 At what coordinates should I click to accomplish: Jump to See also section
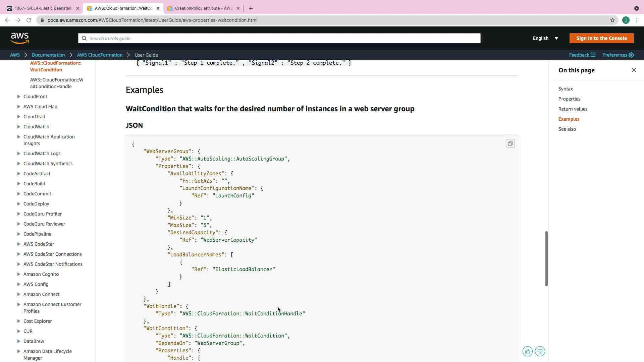tap(567, 129)
